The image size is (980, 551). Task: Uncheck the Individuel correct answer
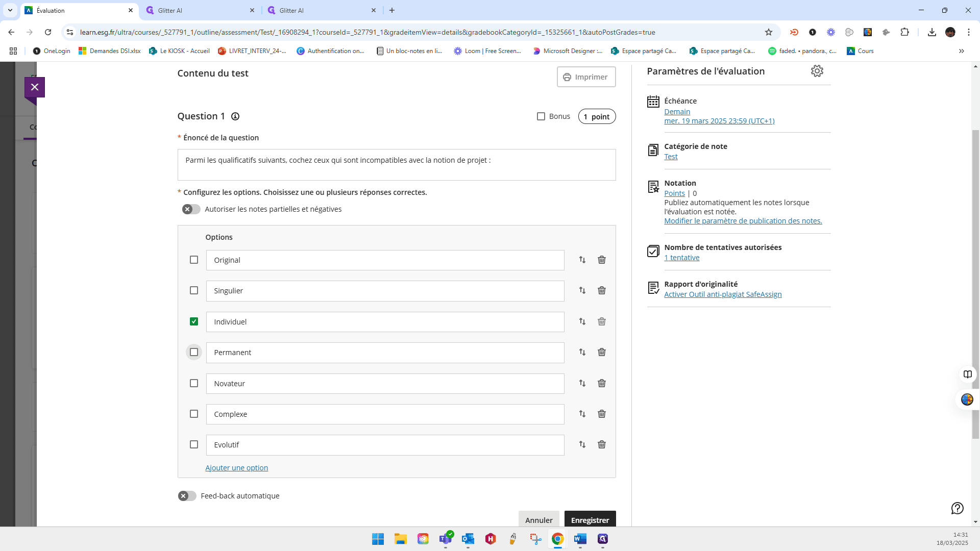194,321
